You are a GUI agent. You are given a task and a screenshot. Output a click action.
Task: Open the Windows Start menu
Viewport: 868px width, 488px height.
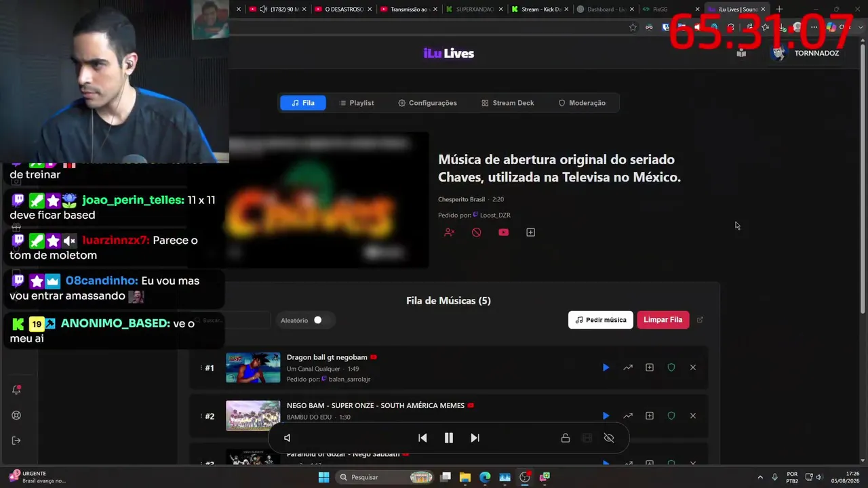click(323, 477)
